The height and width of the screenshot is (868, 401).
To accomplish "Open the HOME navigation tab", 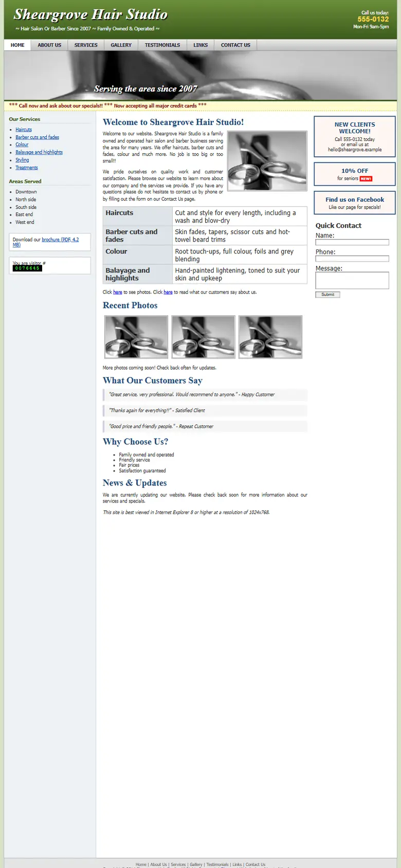I will click(17, 45).
